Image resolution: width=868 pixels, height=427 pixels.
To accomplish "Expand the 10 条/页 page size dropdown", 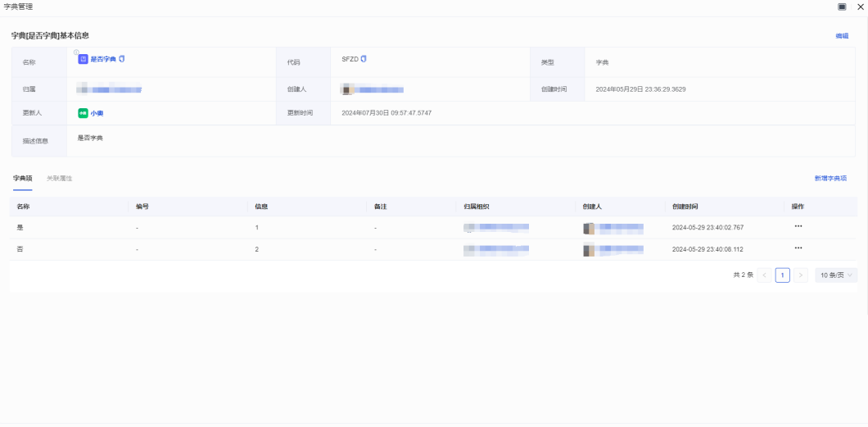I will click(x=836, y=275).
